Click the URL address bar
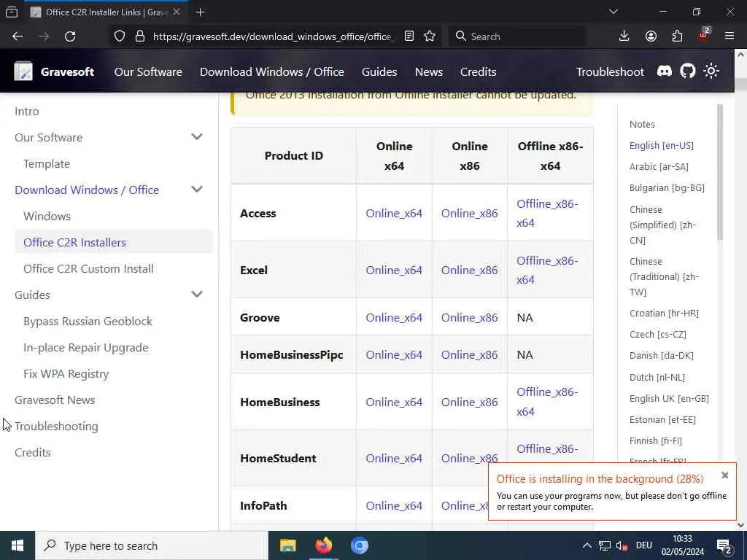Screen dimensions: 747x560 click(273, 36)
